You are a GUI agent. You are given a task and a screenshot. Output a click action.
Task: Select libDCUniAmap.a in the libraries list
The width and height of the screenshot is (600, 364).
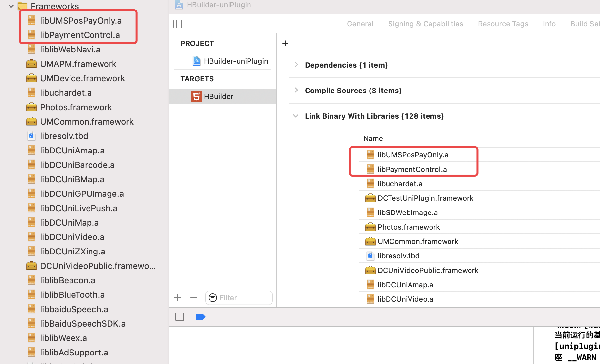click(x=405, y=285)
